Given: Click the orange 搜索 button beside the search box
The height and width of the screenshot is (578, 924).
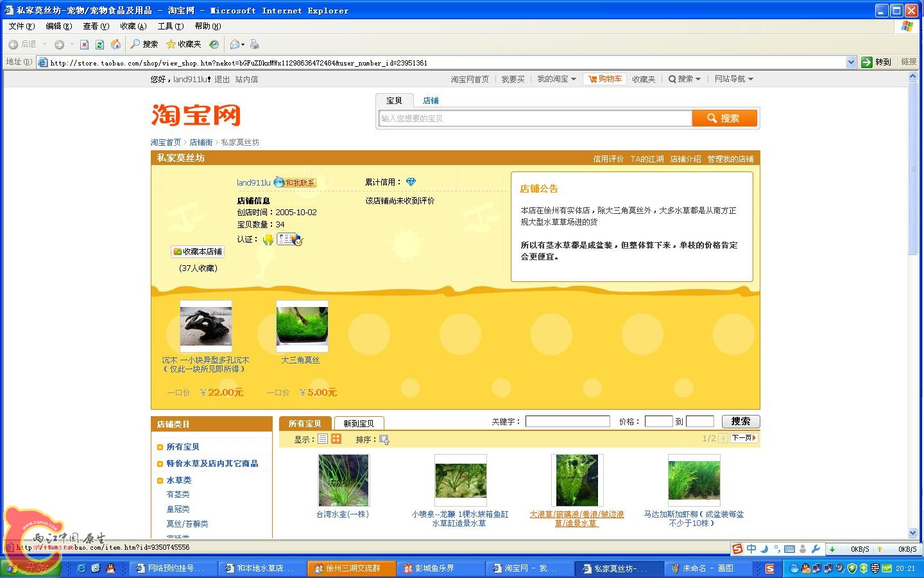Looking at the screenshot, I should pos(724,118).
